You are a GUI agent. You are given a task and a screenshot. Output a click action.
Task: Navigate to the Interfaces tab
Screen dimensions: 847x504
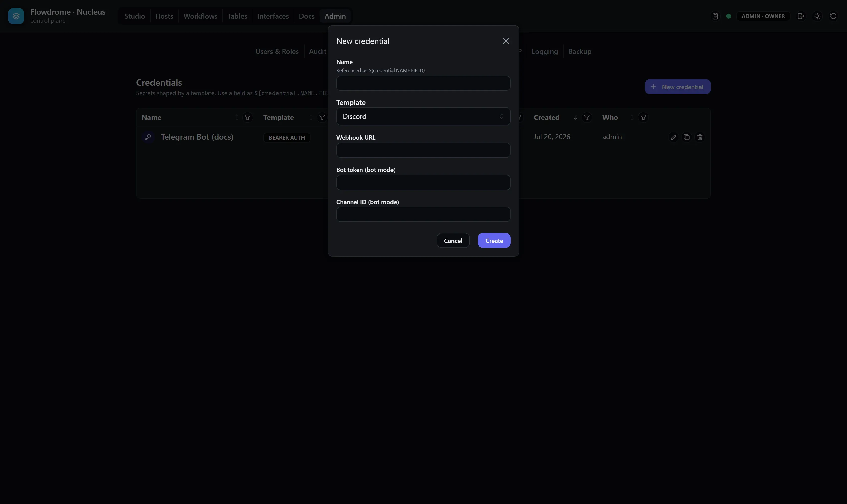pos(273,16)
